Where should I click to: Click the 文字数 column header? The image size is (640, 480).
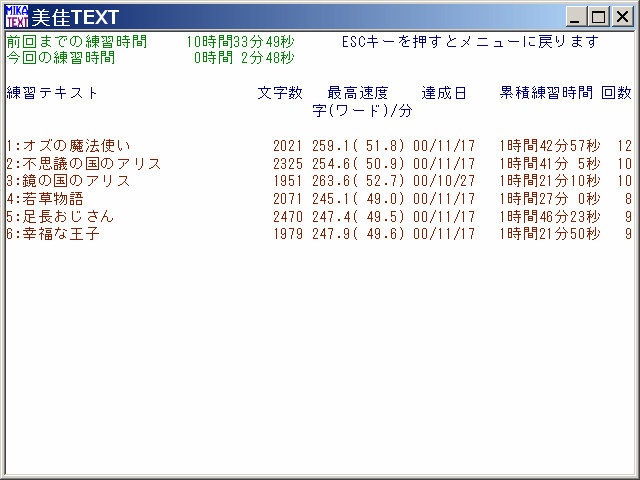(279, 93)
